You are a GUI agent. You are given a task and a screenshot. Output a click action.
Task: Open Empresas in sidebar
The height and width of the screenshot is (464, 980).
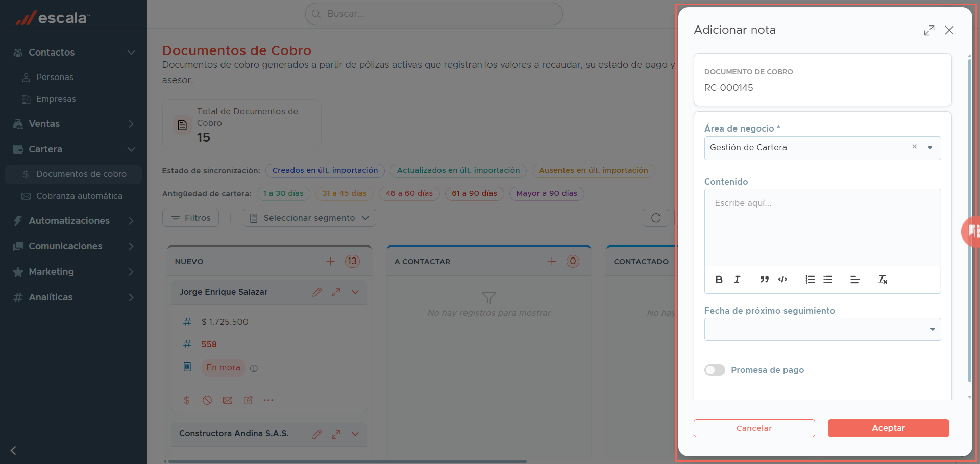pos(56,99)
